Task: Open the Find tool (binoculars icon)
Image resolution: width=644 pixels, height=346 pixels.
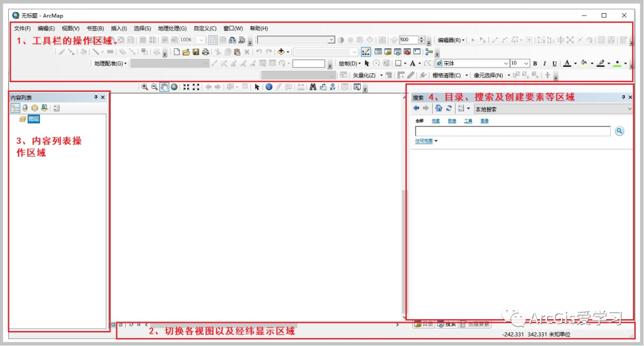Action: (x=313, y=87)
